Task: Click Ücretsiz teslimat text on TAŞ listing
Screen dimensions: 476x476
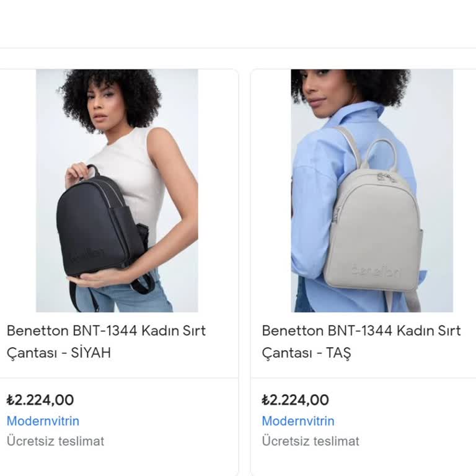Action: coord(310,441)
